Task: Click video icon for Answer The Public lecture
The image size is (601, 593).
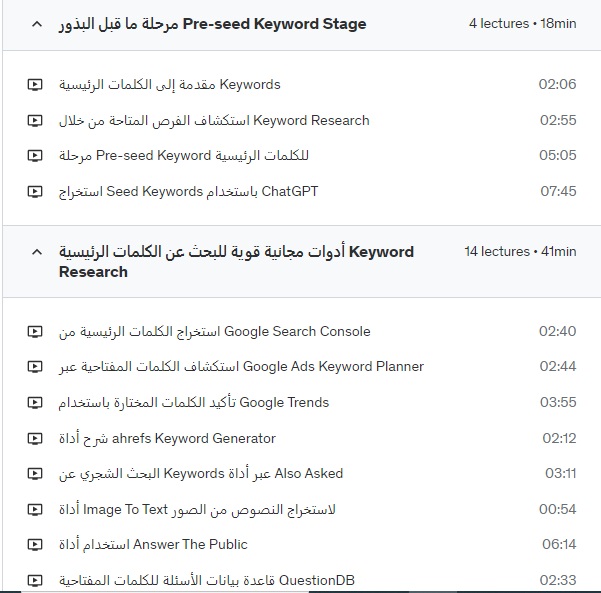Action: [35, 544]
